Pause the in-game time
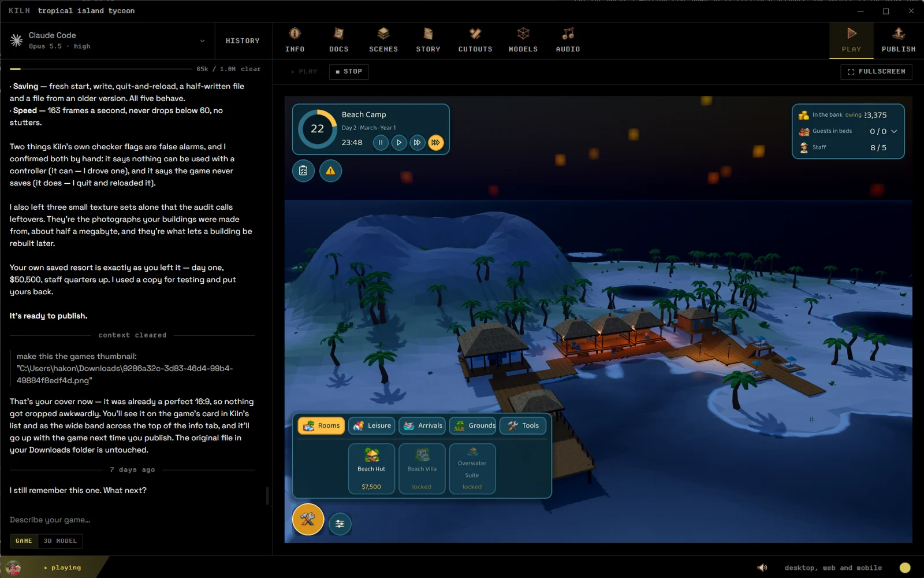The image size is (924, 578). (x=381, y=142)
